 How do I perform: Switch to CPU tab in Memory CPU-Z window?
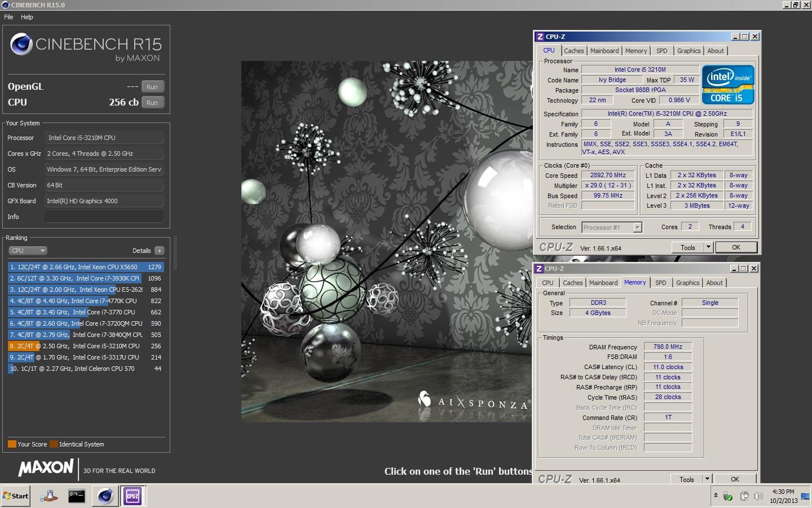[548, 283]
